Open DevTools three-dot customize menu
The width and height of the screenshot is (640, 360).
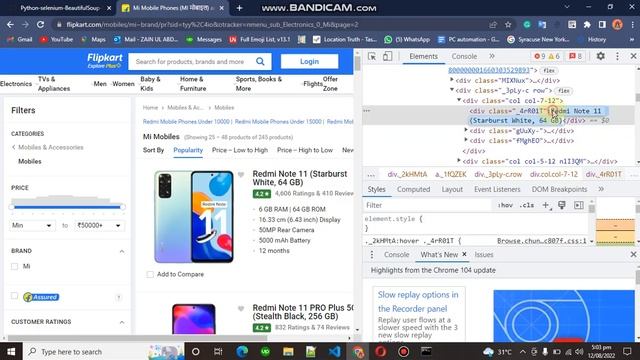[617, 56]
